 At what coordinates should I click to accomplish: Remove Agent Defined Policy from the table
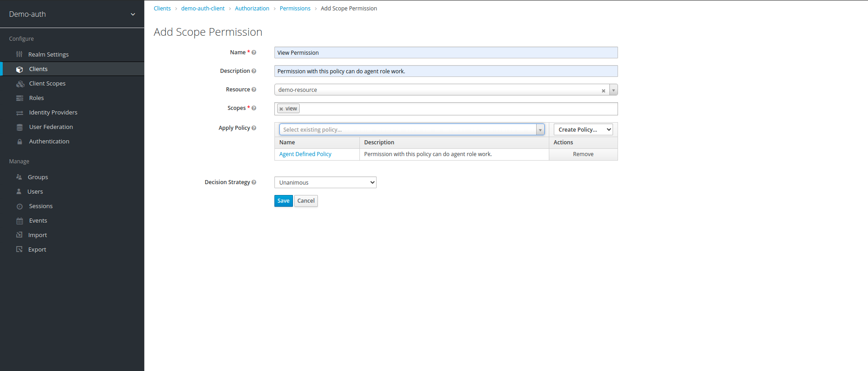pyautogui.click(x=583, y=154)
